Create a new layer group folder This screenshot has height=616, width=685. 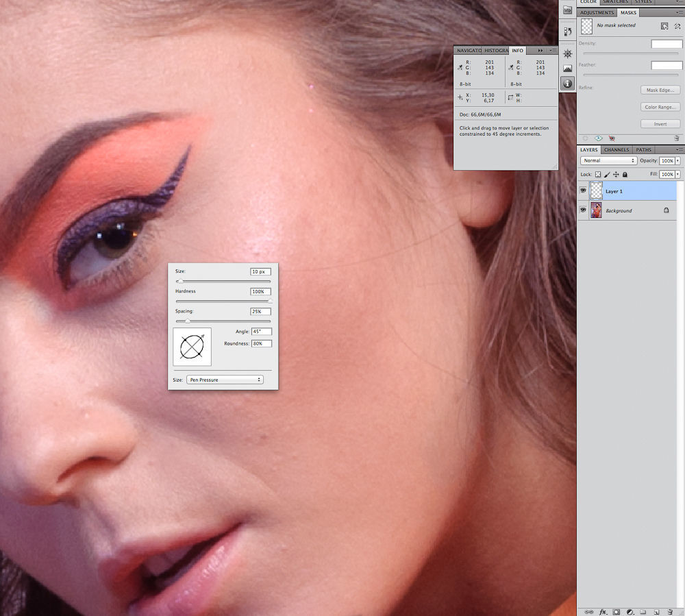pos(643,611)
